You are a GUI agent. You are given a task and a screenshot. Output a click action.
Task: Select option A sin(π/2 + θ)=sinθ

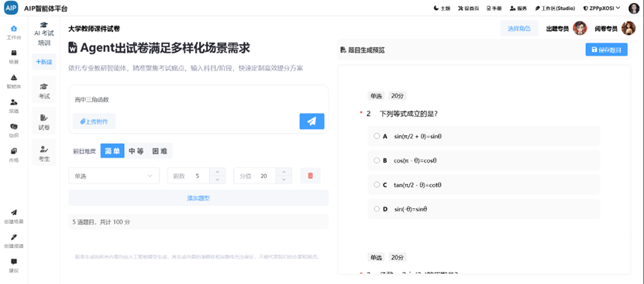[x=484, y=136]
